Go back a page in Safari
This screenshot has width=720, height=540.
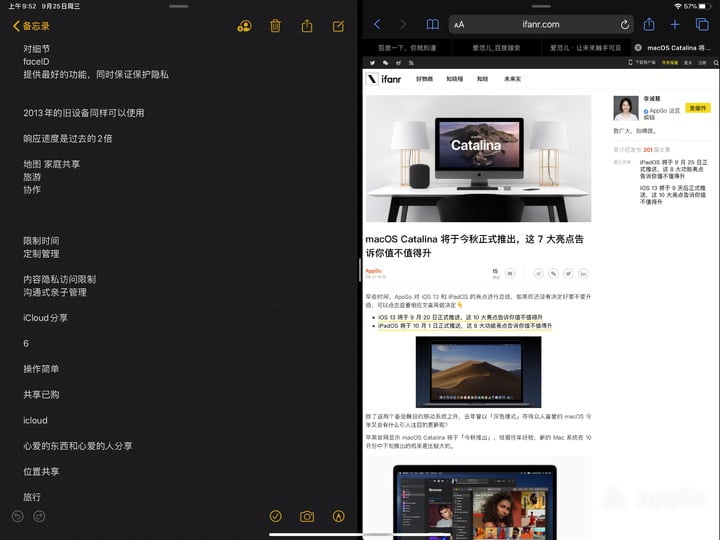pos(377,24)
